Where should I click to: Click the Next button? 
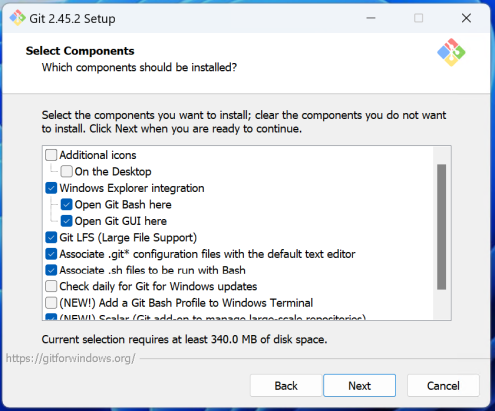359,386
